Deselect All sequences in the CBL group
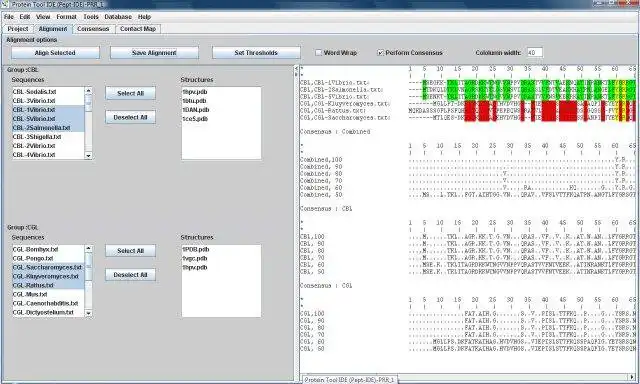 131,117
